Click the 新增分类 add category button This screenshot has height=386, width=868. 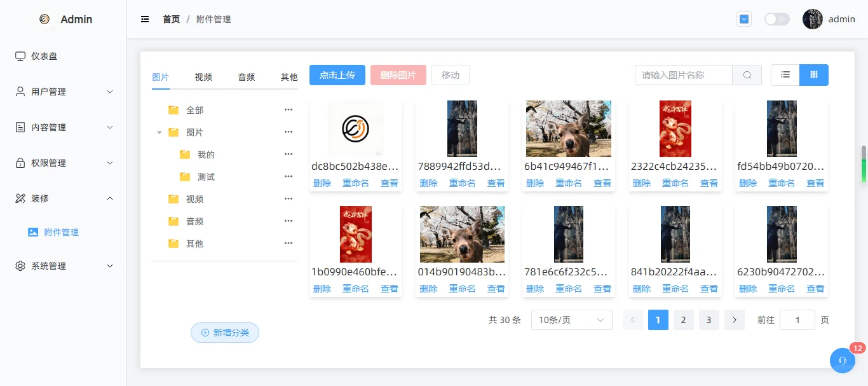click(224, 333)
